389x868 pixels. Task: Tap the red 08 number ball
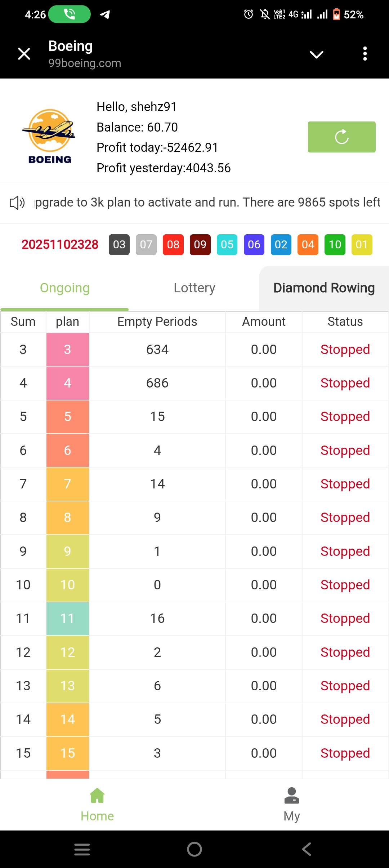pyautogui.click(x=173, y=245)
